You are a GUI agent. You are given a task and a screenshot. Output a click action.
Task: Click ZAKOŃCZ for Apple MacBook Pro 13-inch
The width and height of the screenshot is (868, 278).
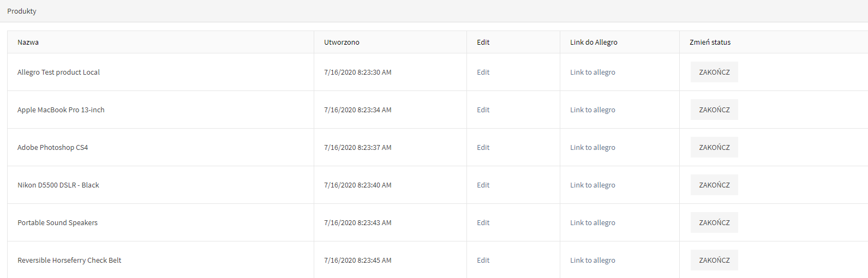coord(714,110)
